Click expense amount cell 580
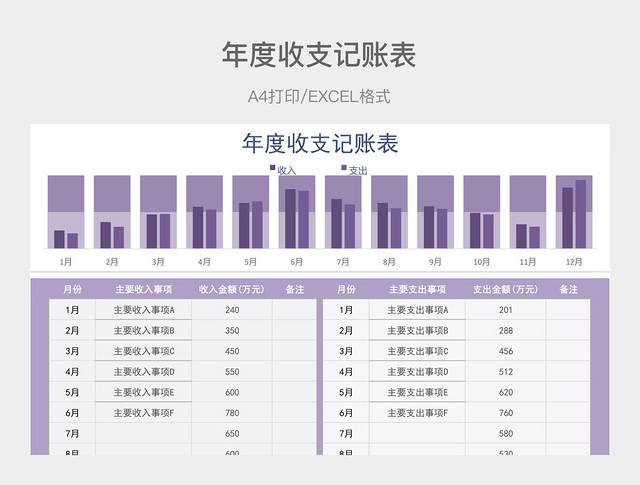Screen dimensions: 640x485 (x=506, y=434)
